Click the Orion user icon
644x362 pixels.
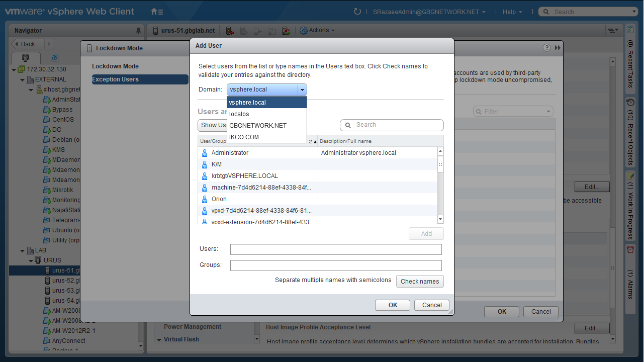205,199
